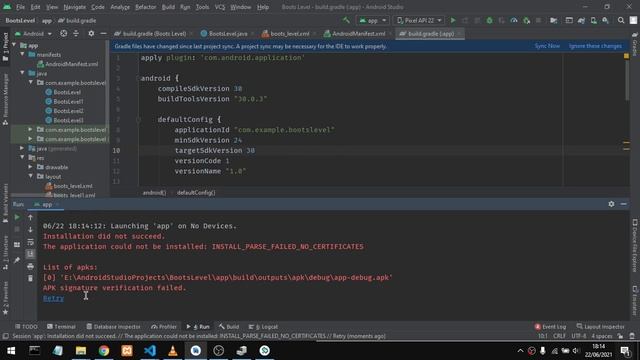Minimize the Run panel with hide icon
This screenshot has width=640, height=360.
(623, 204)
